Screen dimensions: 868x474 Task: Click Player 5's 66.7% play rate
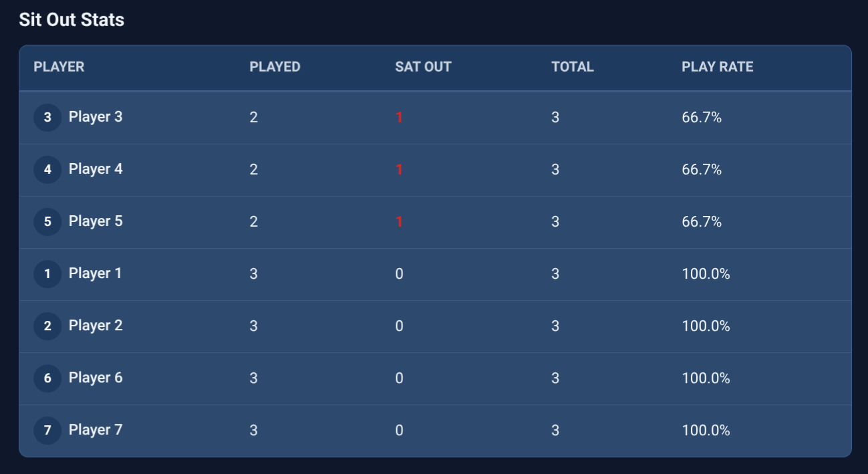pyautogui.click(x=702, y=222)
